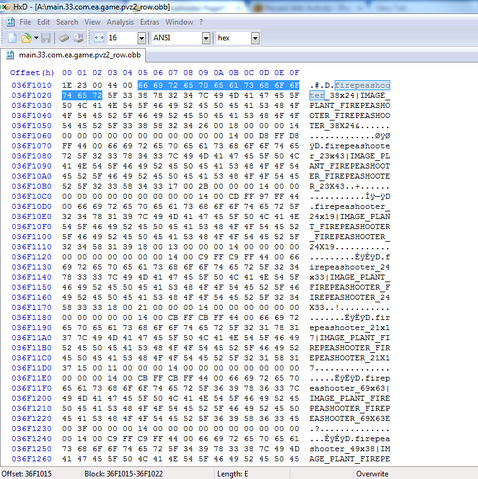Toggle the Overwrite mode in status bar
This screenshot has width=478, height=479.
click(x=372, y=474)
